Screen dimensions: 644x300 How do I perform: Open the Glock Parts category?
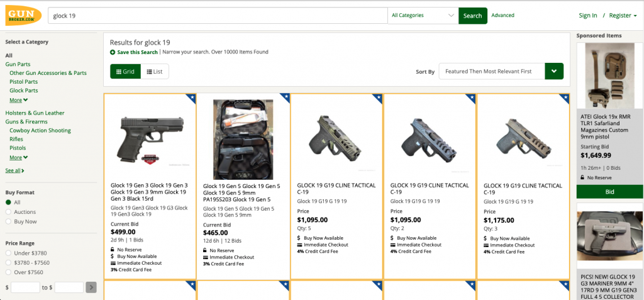tap(24, 91)
